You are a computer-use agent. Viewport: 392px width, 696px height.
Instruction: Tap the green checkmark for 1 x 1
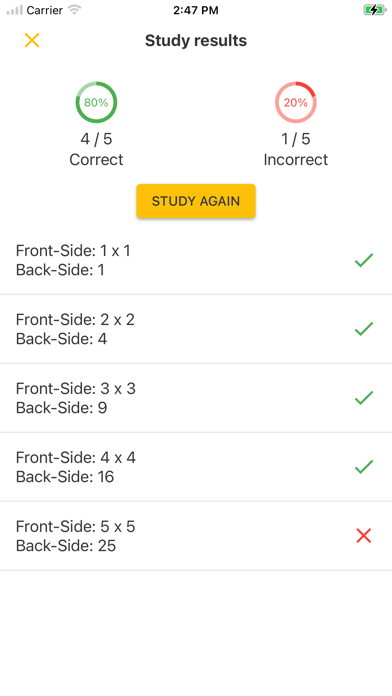tap(364, 260)
